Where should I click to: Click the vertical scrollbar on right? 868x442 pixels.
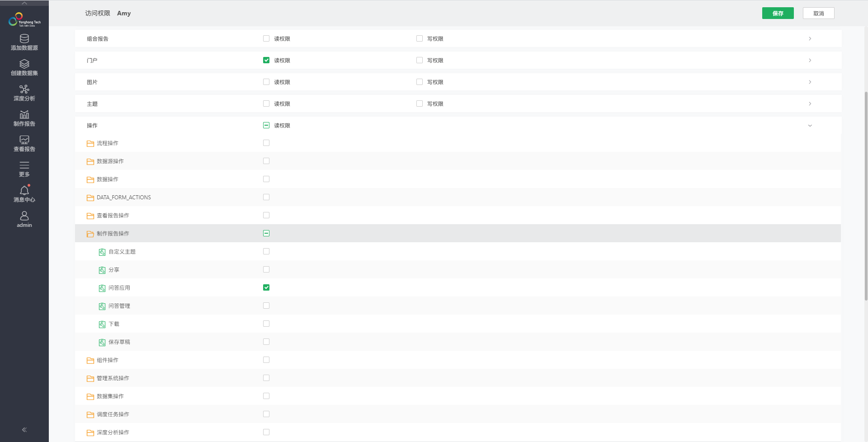[x=866, y=194]
